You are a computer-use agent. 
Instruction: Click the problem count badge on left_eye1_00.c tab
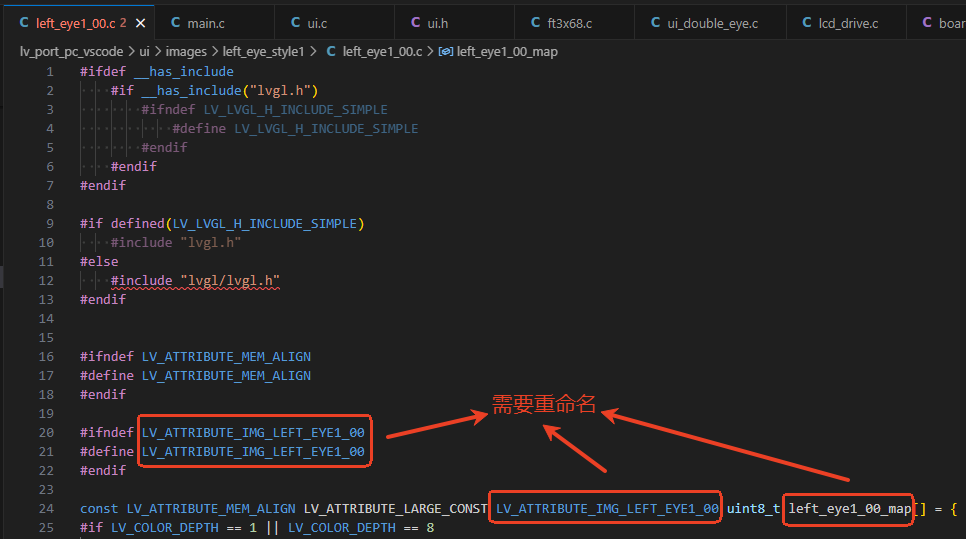[x=123, y=23]
